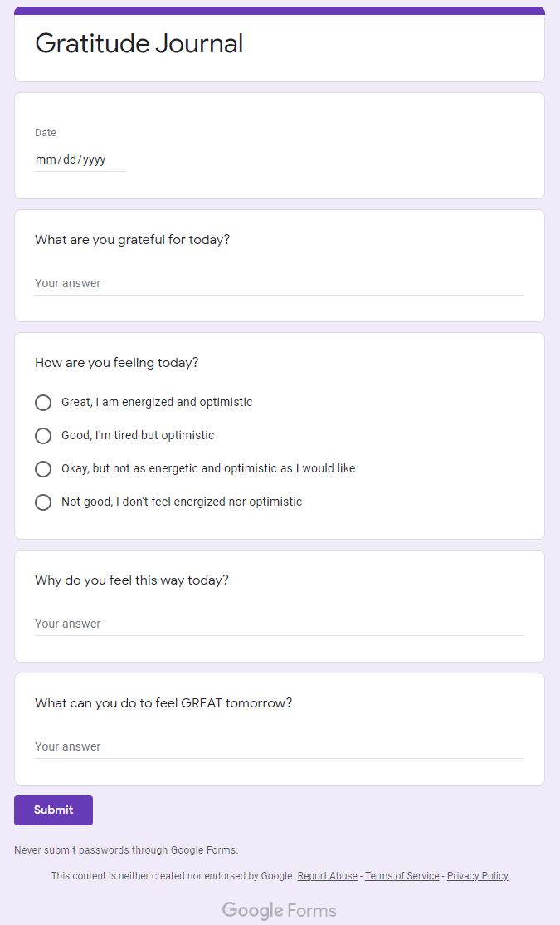
Task: Open the Terms of Service link
Action: coord(402,876)
